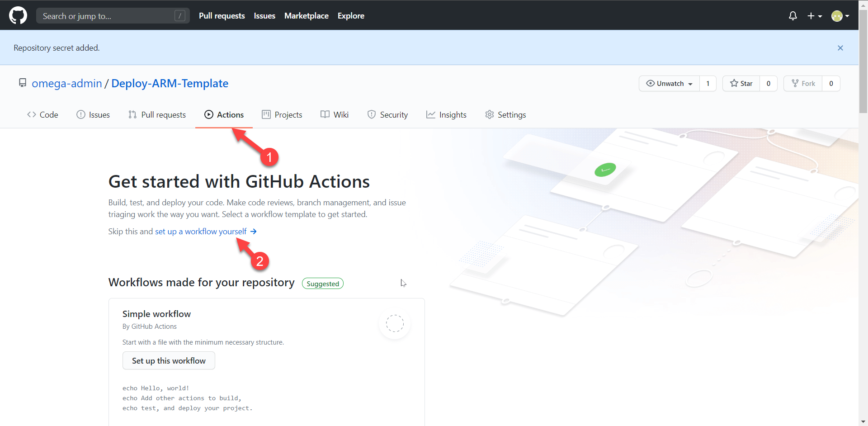Click the fork icon
This screenshot has width=868, height=426.
[795, 83]
